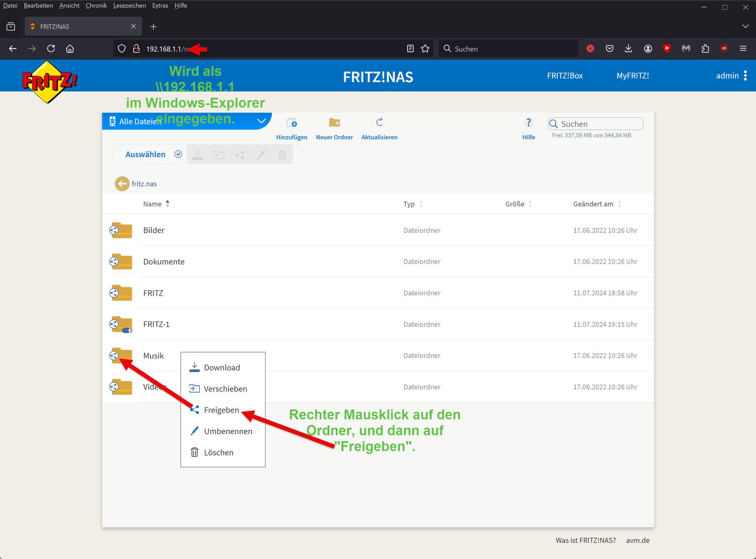The height and width of the screenshot is (559, 756).
Task: Go to the FRITZ!Box link
Action: click(565, 75)
